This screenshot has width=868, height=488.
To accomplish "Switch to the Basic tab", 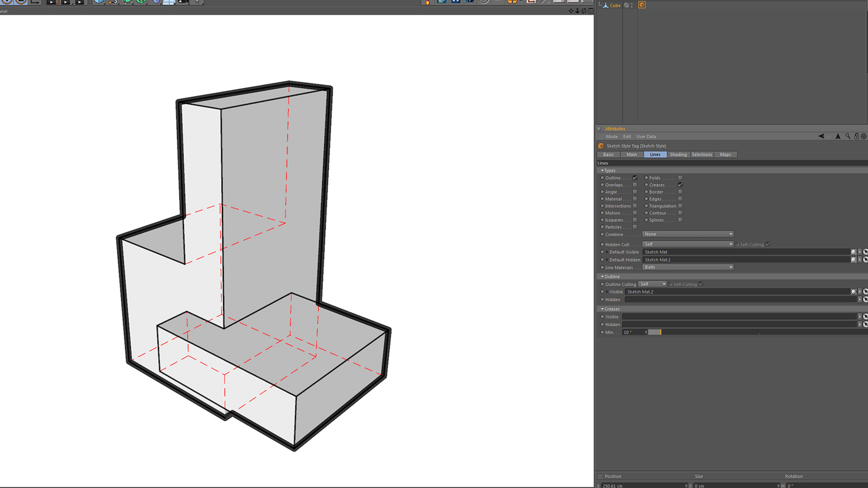I will (x=609, y=155).
